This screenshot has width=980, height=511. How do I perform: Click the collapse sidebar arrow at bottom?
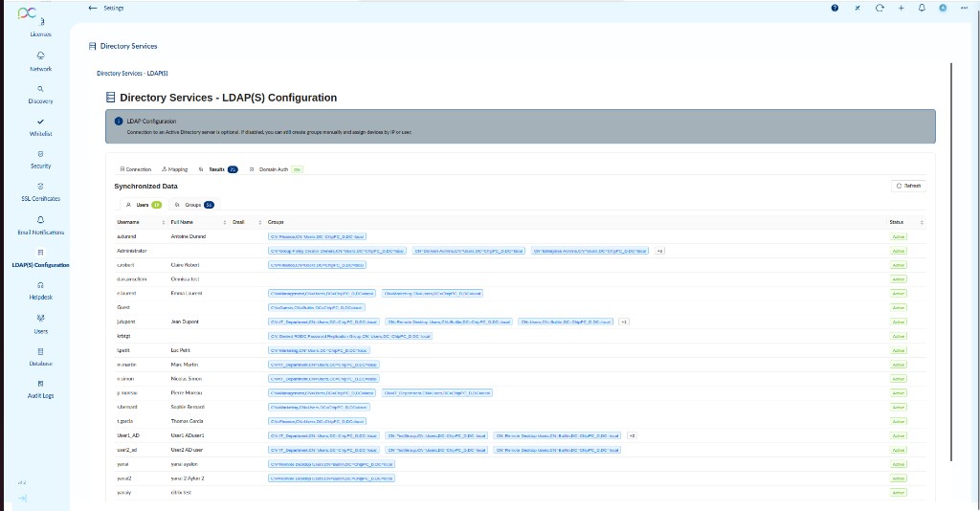click(23, 499)
